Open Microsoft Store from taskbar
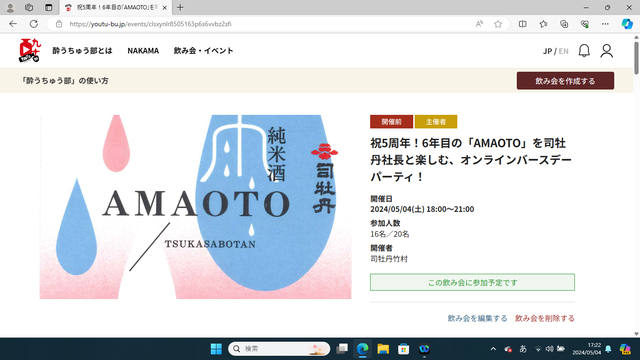 403,349
